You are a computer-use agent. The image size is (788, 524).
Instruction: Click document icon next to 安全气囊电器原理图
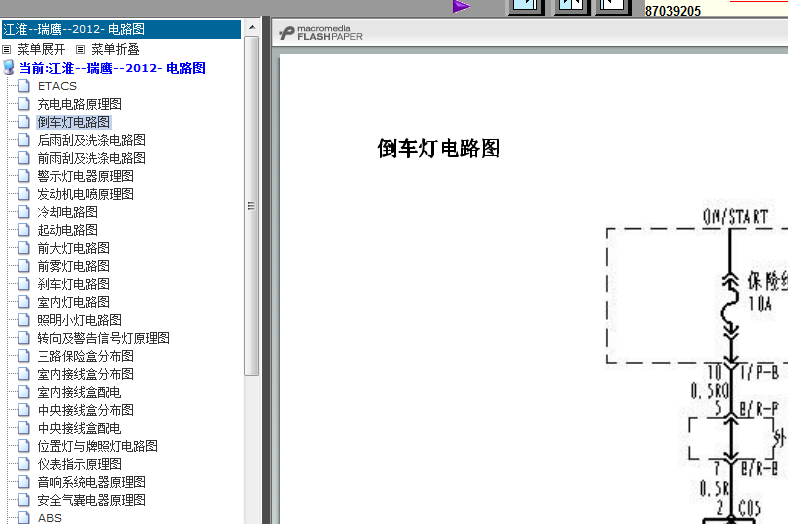pyautogui.click(x=24, y=500)
